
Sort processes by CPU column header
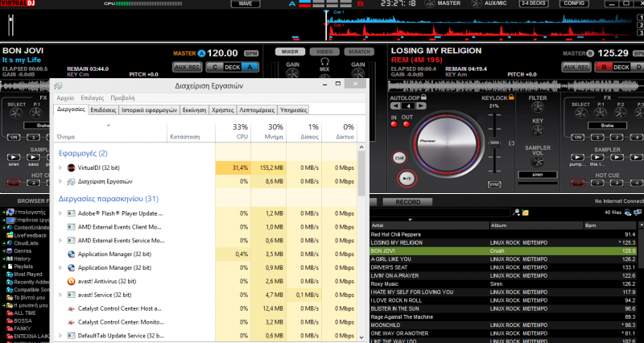[233, 131]
